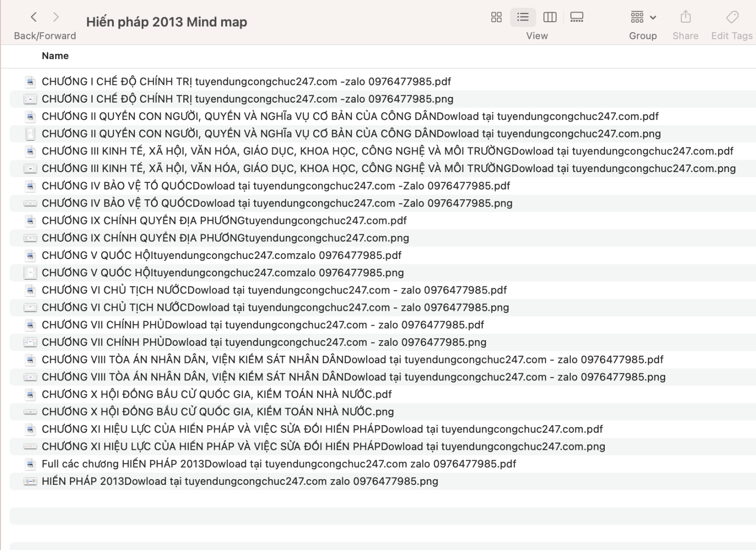Click the Edit Tags icon
Image resolution: width=756 pixels, height=550 pixels.
[x=732, y=17]
